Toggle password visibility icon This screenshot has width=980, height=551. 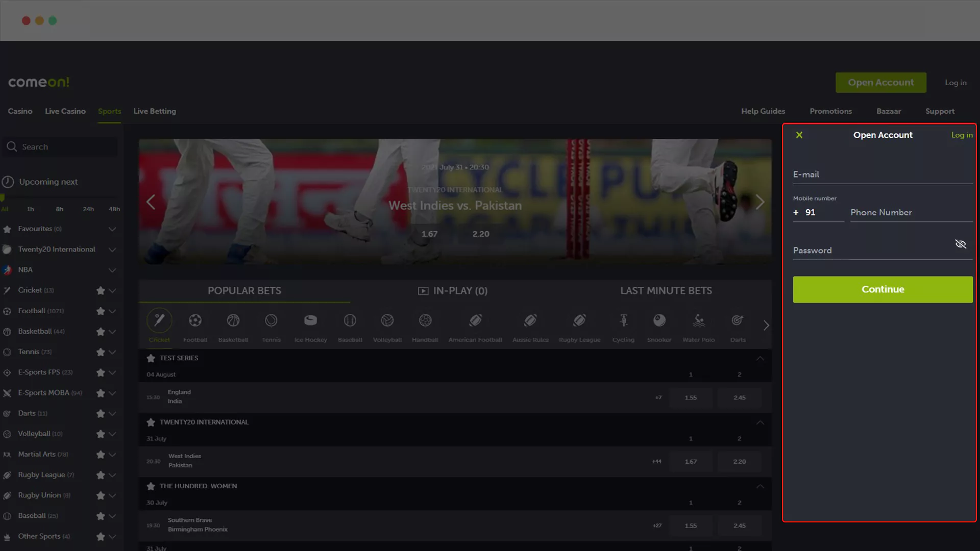(x=961, y=244)
